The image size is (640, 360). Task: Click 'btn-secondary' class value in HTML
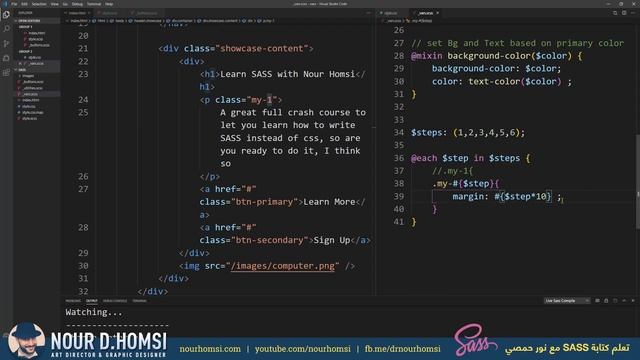270,240
